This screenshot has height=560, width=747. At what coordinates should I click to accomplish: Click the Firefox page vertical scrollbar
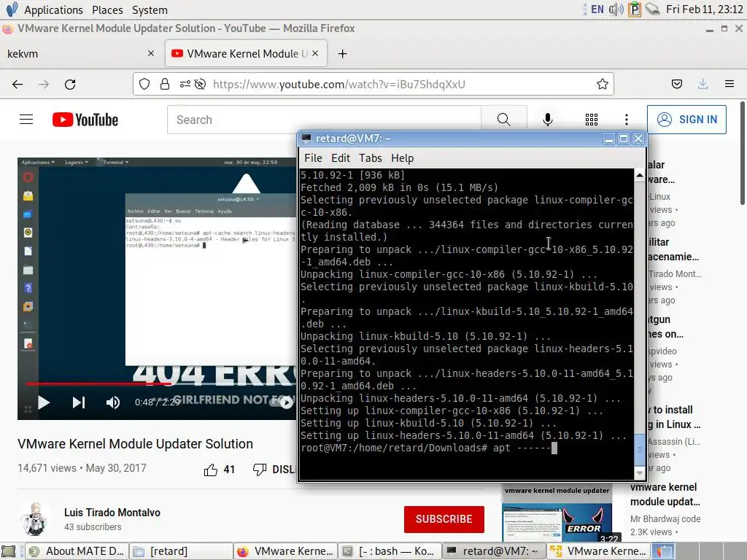coord(742,153)
